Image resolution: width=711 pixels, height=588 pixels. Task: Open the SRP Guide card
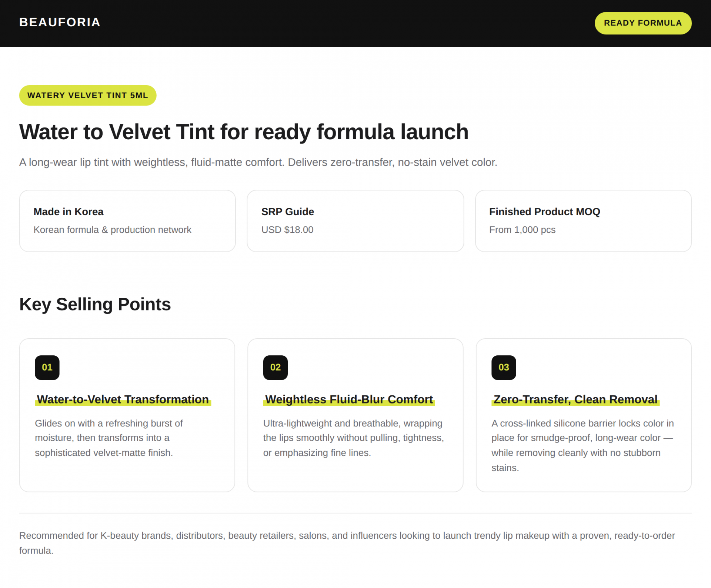point(355,221)
